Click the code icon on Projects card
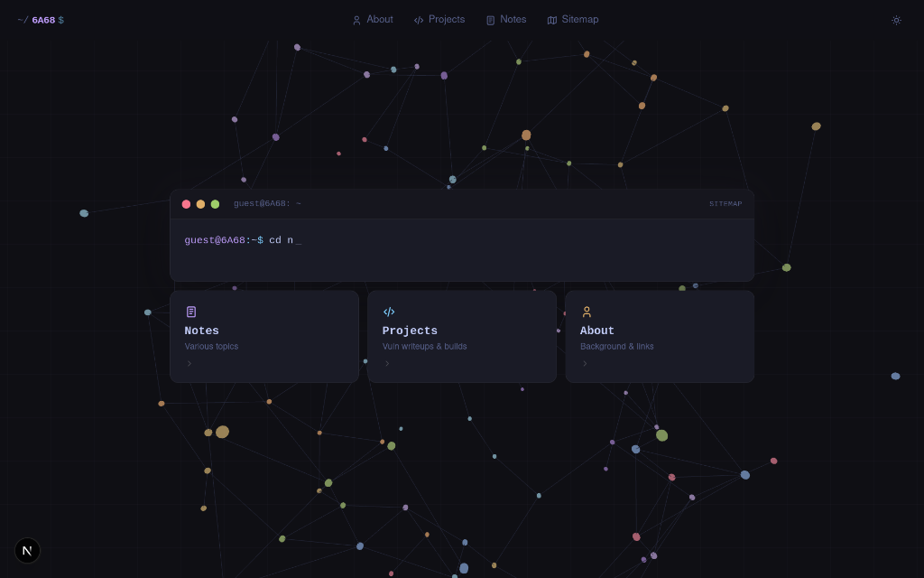The height and width of the screenshot is (578, 924). point(389,312)
